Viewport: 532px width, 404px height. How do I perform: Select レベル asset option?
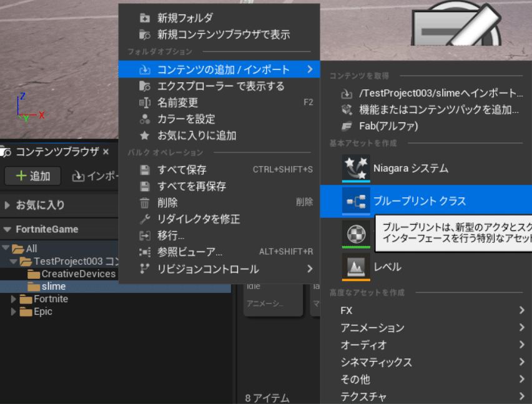point(426,267)
